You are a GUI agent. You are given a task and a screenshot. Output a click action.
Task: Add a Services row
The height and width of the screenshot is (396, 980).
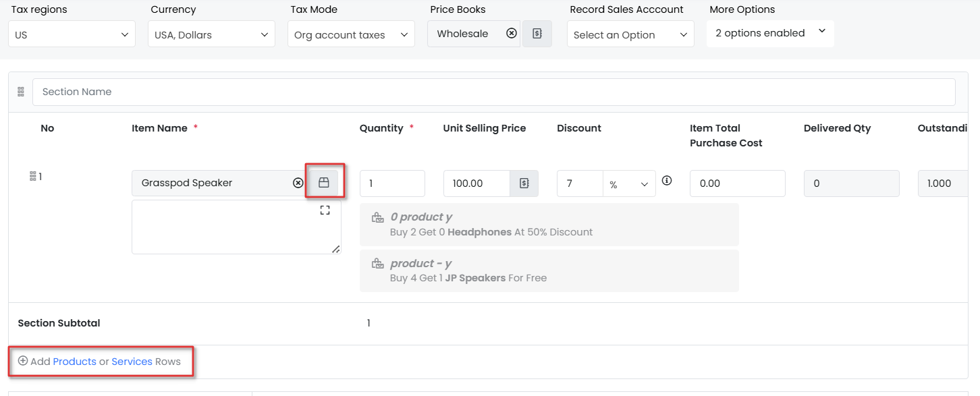coord(132,362)
